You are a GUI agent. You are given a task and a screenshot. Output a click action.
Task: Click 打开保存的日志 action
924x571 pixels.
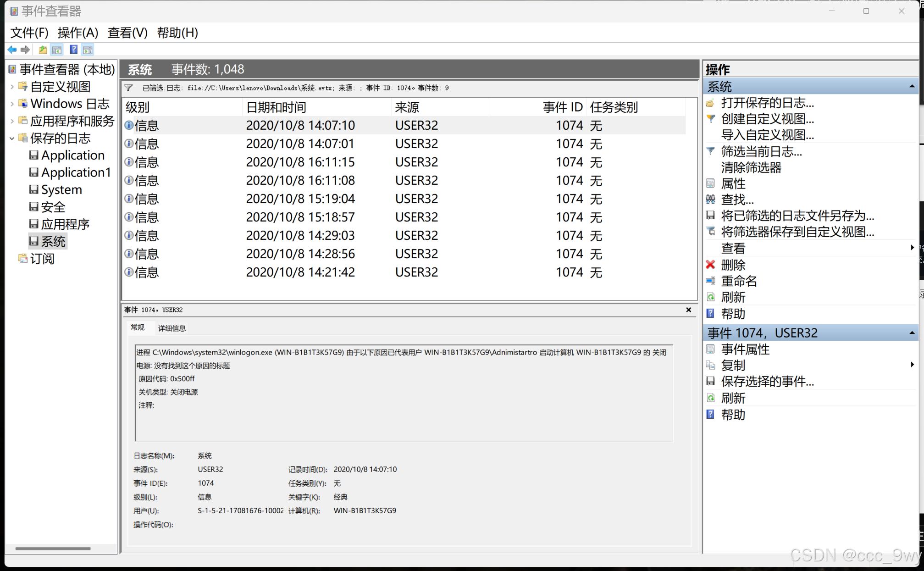click(x=767, y=103)
